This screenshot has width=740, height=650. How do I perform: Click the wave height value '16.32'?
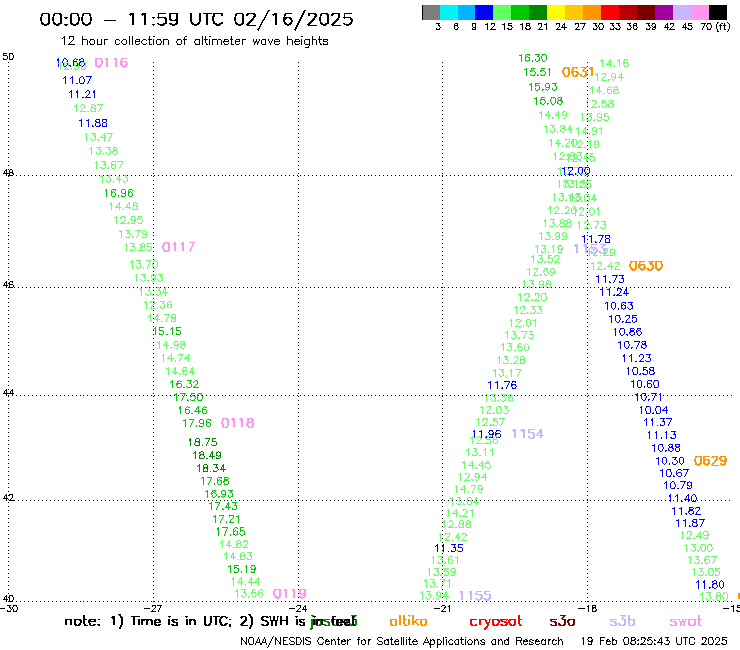(184, 384)
